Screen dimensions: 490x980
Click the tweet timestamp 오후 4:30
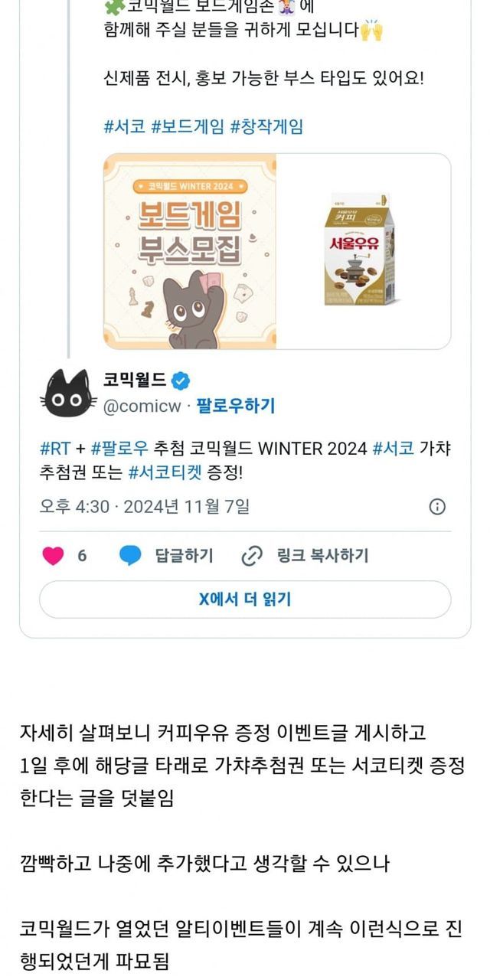[x=73, y=507]
